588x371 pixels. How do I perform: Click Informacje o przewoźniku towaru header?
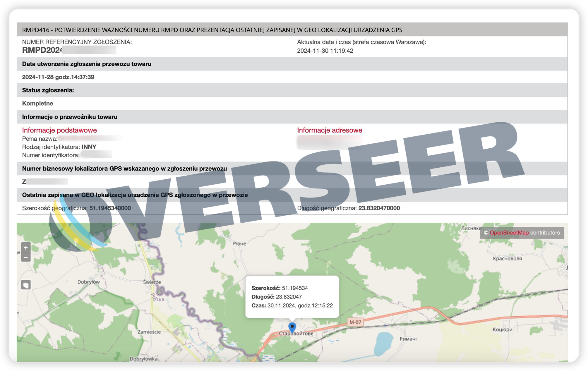[x=292, y=117]
